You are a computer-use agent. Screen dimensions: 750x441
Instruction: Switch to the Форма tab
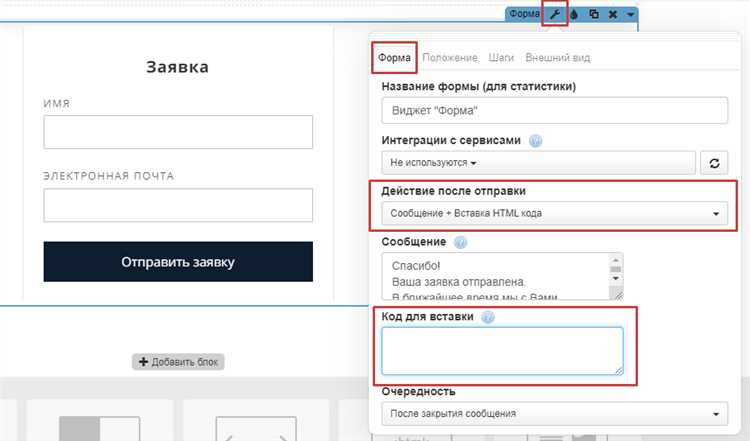(394, 58)
